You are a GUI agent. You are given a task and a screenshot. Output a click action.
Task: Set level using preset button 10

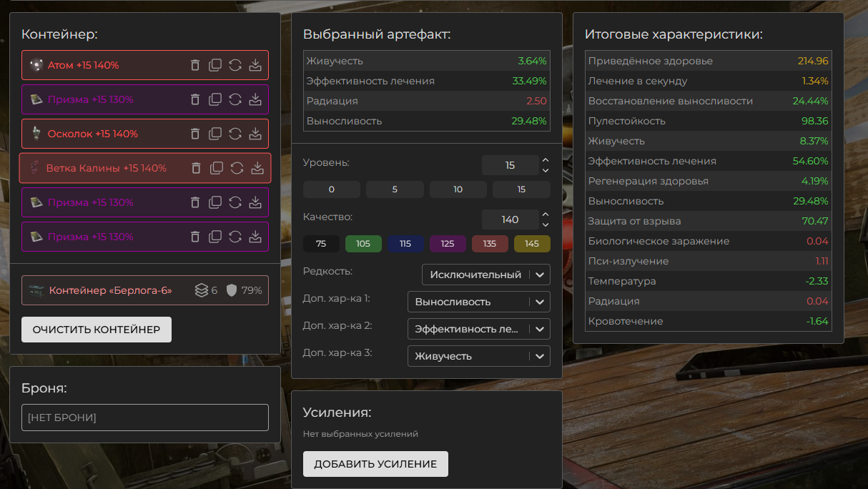click(458, 189)
